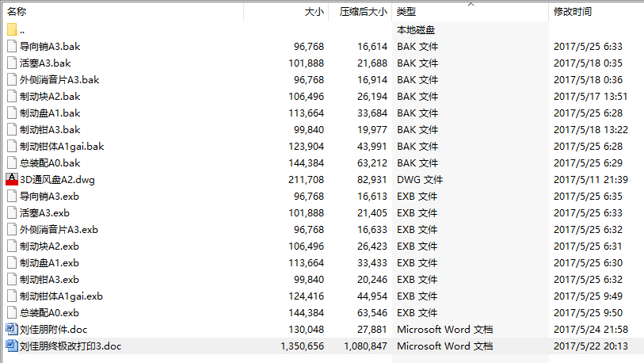Select file name 导向销A3.bak
The height and width of the screenshot is (363, 644).
pos(50,47)
